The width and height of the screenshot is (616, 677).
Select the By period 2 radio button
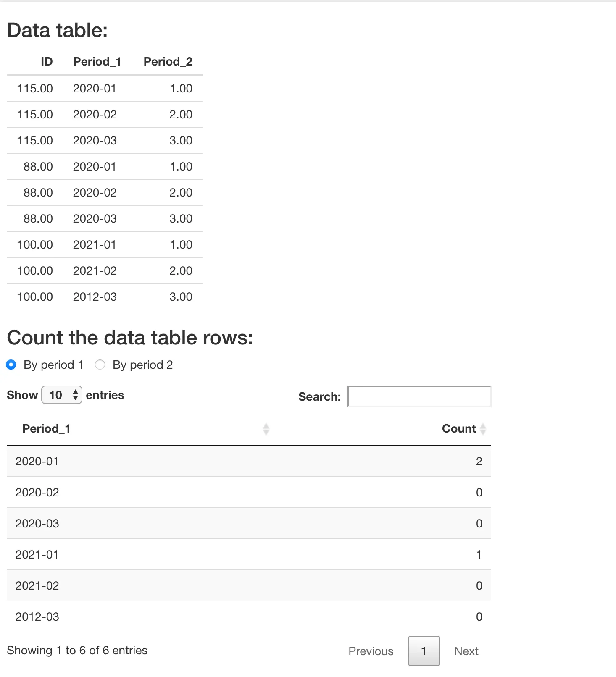click(x=100, y=365)
